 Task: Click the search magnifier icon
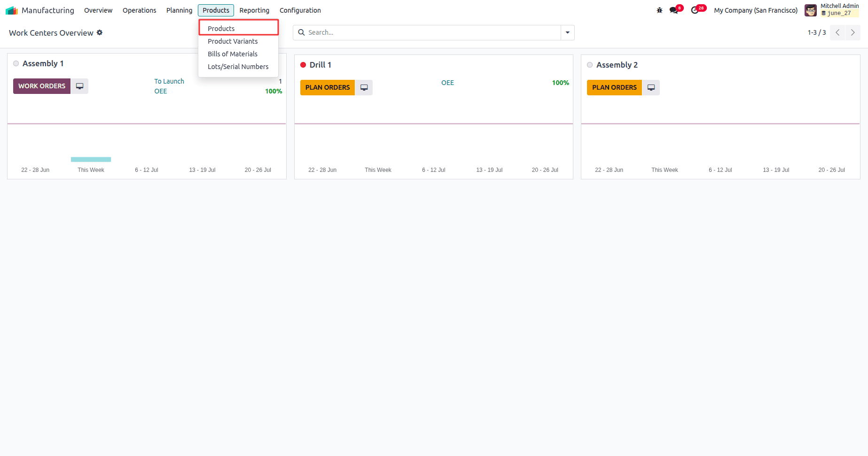[301, 32]
